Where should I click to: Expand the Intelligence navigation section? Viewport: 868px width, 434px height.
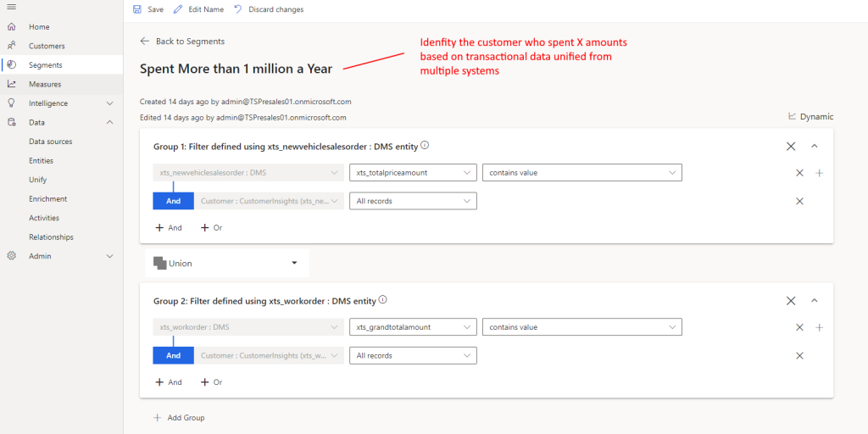[x=109, y=103]
